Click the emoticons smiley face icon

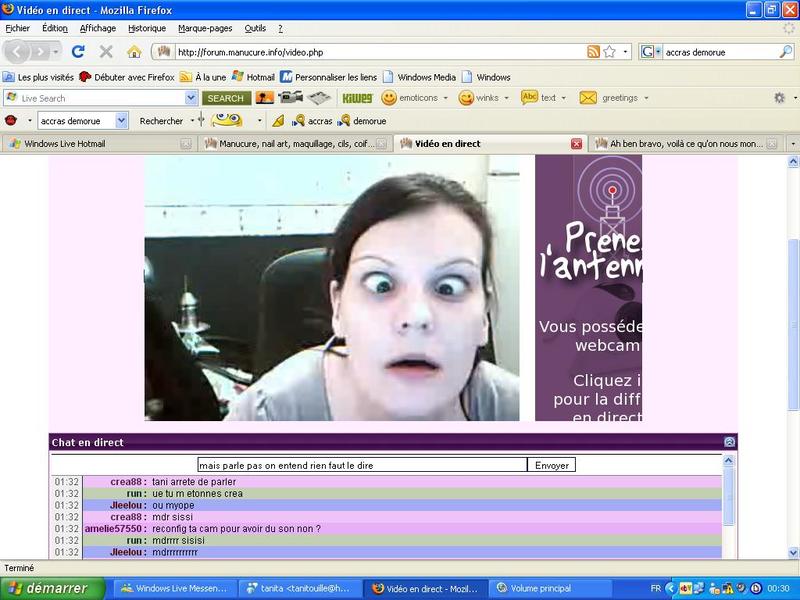pyautogui.click(x=389, y=98)
